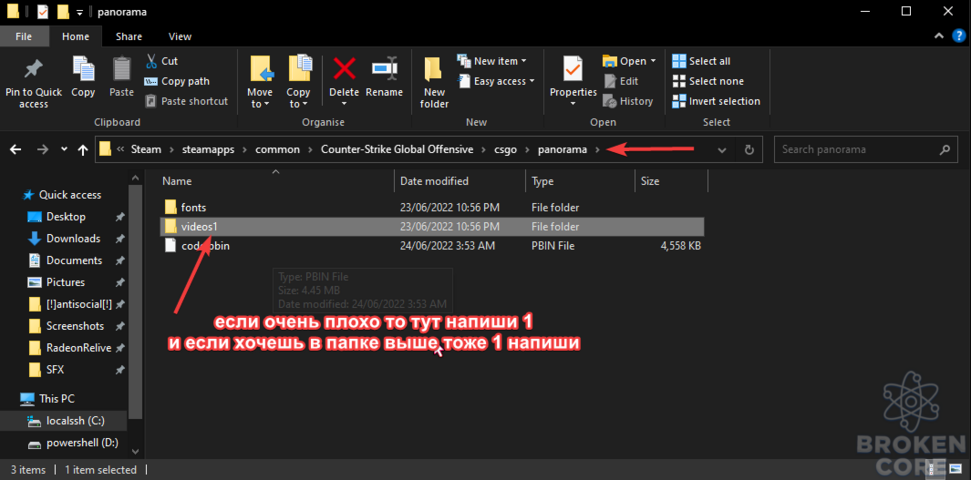Refresh the panorama folder view
971x480 pixels.
pyautogui.click(x=749, y=149)
